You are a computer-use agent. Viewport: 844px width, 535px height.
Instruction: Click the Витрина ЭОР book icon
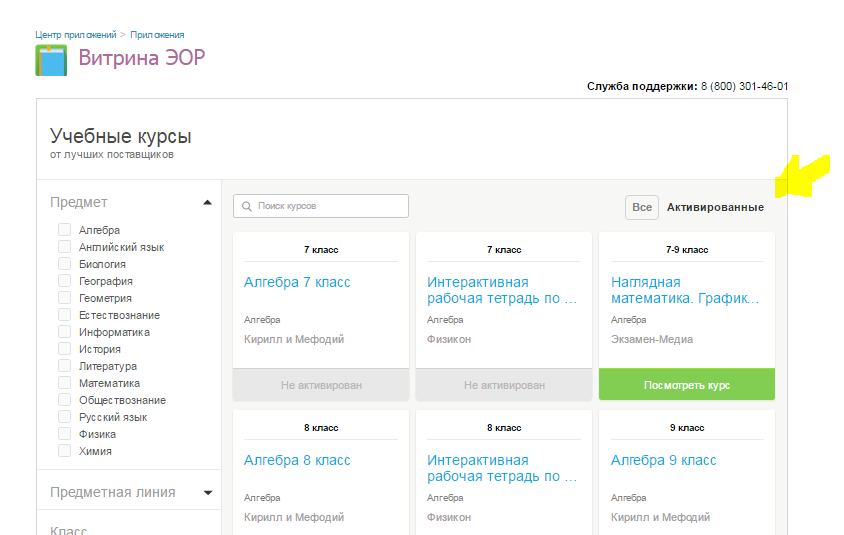(x=51, y=60)
